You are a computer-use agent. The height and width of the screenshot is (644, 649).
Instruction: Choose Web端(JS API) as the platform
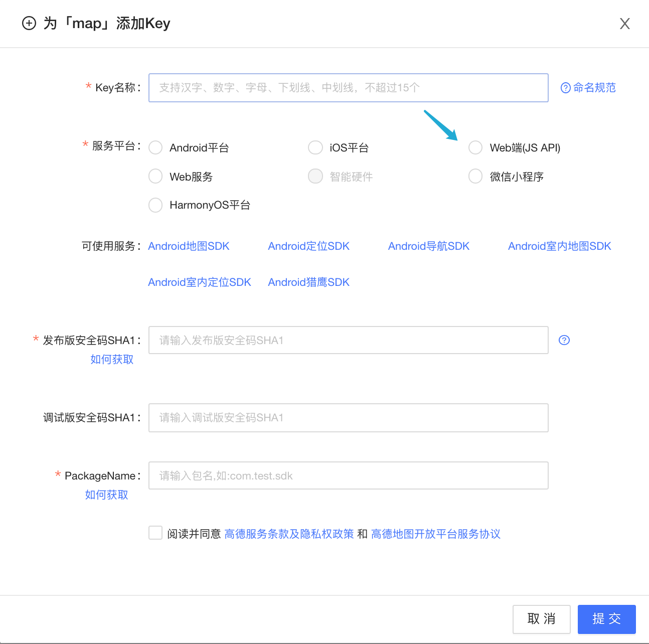tap(475, 147)
